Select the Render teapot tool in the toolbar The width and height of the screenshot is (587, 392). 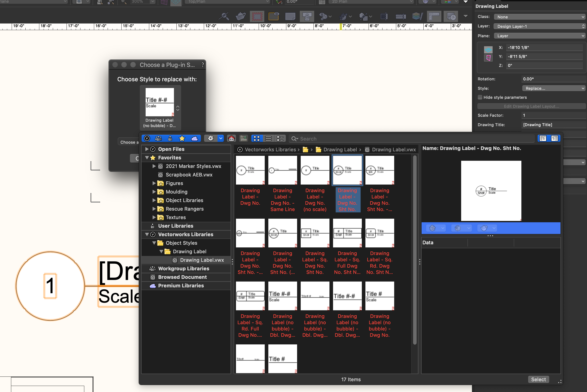(x=240, y=16)
